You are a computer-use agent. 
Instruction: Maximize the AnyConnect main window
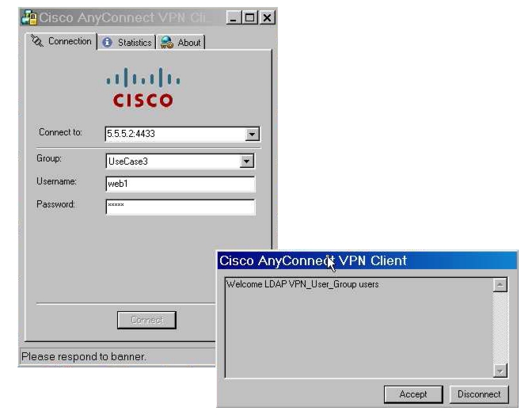(x=249, y=17)
